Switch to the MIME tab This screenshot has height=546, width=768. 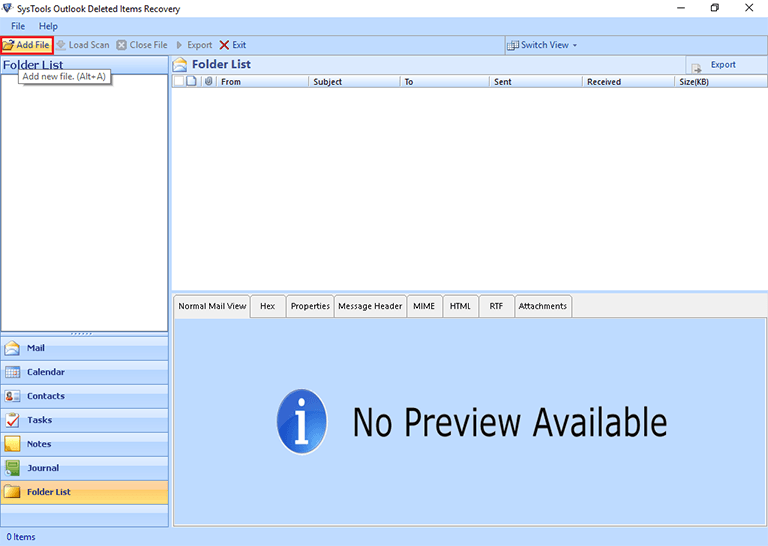[424, 307]
